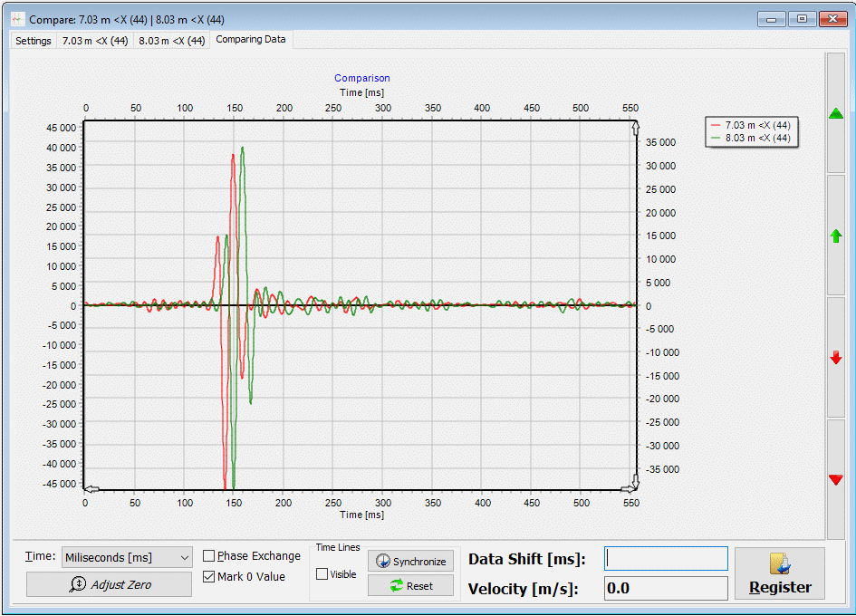Click the app icon in the title bar
856x616 pixels.
click(x=17, y=19)
